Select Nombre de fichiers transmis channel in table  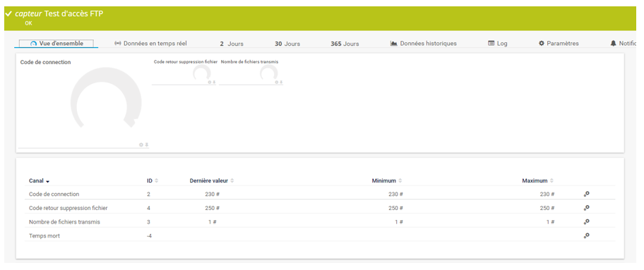(x=64, y=222)
